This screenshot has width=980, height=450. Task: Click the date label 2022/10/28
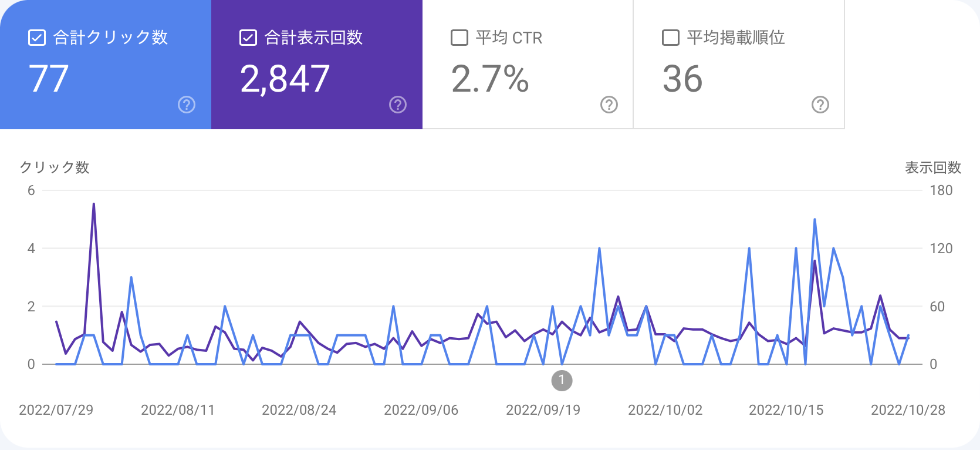point(908,410)
